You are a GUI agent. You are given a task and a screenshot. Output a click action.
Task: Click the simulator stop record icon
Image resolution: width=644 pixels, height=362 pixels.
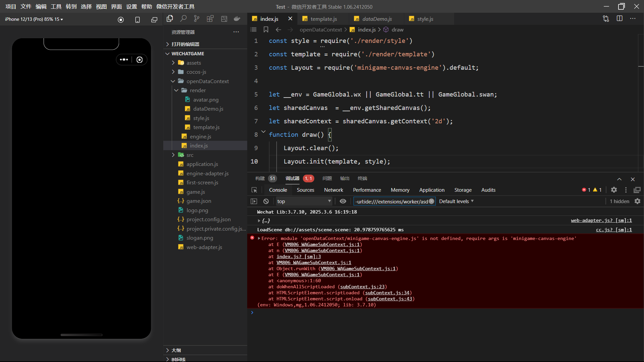pyautogui.click(x=121, y=19)
